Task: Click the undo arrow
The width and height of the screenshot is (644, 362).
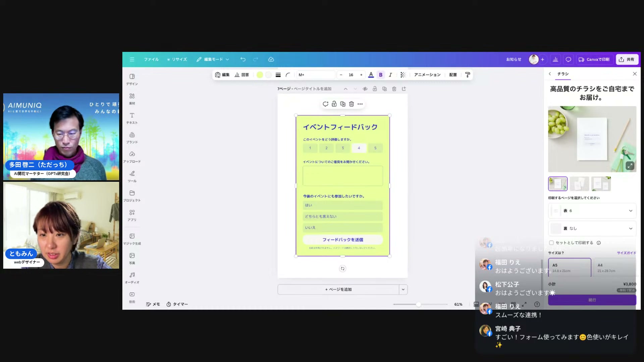Action: pos(243,59)
